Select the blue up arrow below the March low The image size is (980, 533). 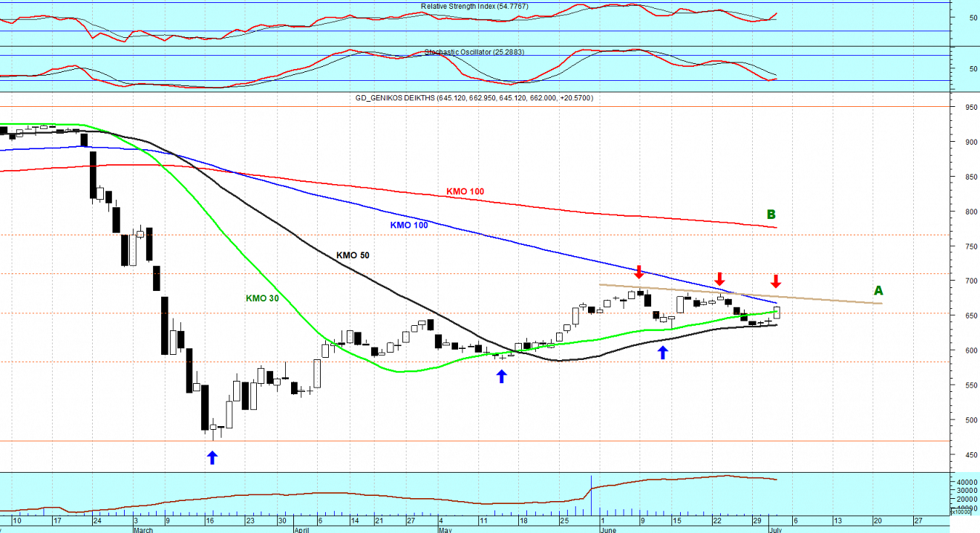(212, 458)
